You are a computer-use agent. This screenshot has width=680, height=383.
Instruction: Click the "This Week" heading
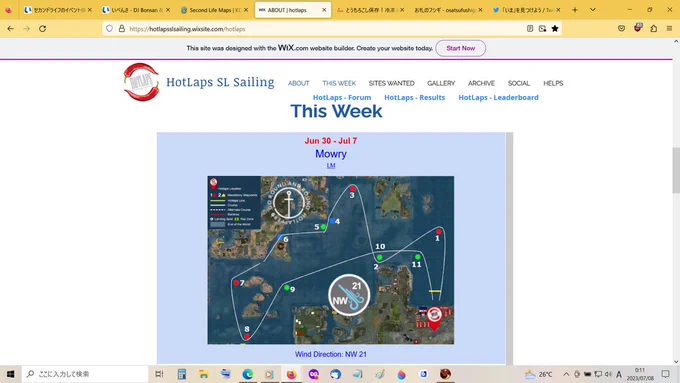pos(336,111)
